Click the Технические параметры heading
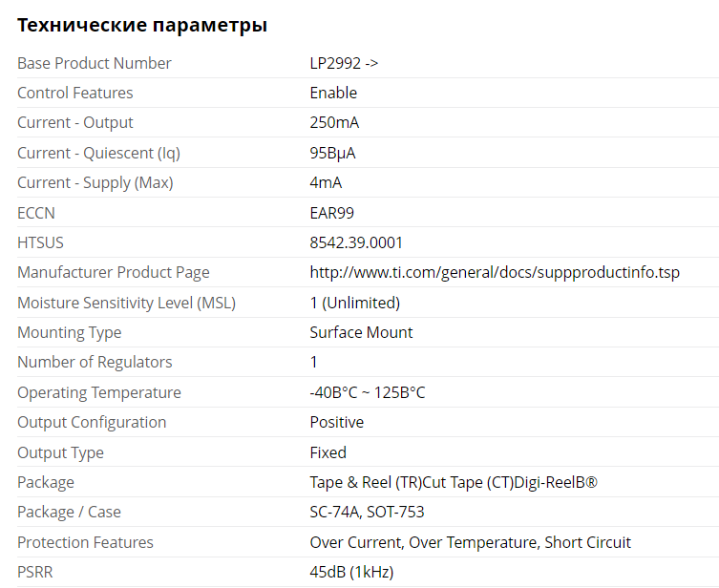The width and height of the screenshot is (719, 588). point(142,26)
